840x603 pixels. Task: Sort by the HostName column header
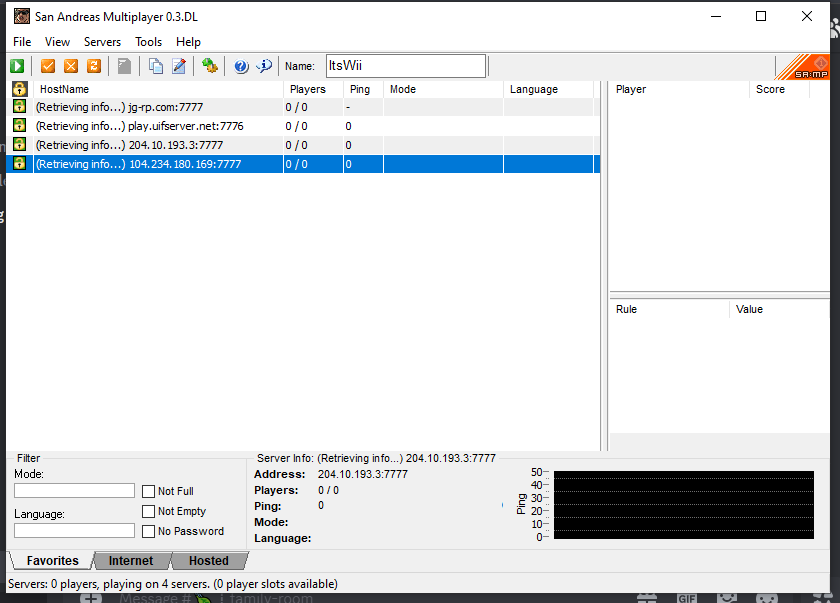point(158,89)
